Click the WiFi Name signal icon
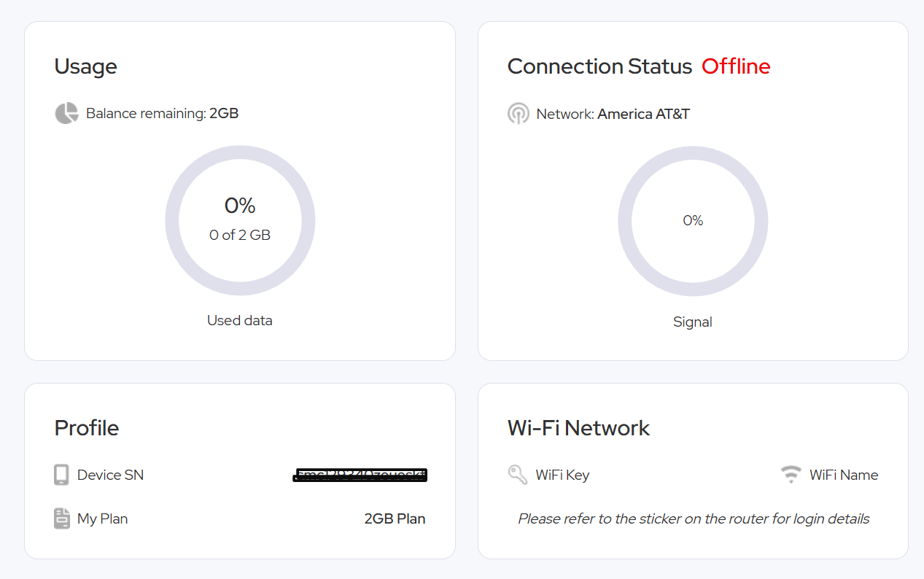 click(791, 475)
